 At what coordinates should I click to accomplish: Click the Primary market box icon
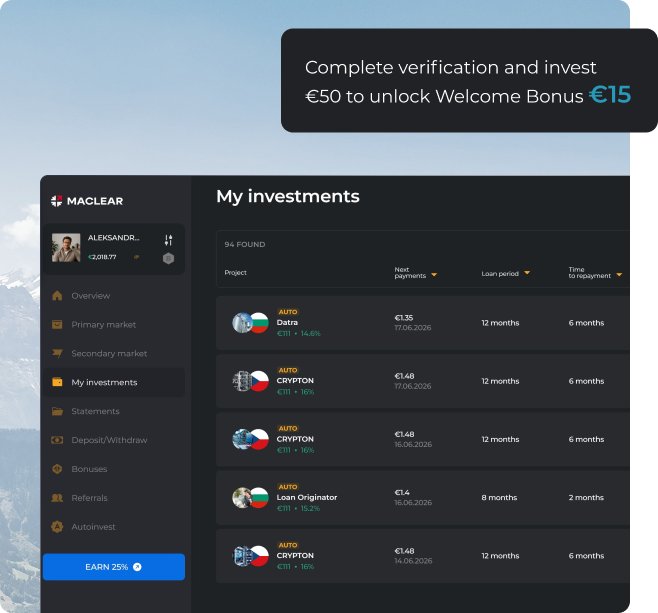(57, 325)
